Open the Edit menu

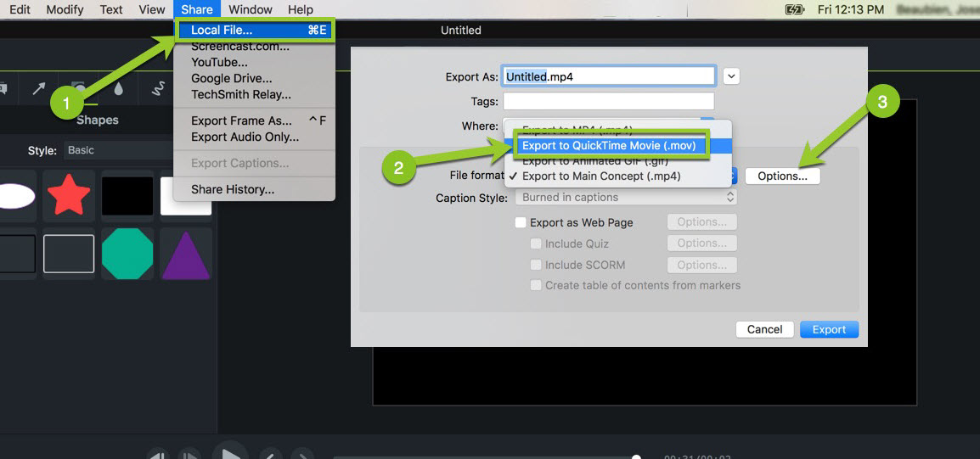(x=20, y=9)
